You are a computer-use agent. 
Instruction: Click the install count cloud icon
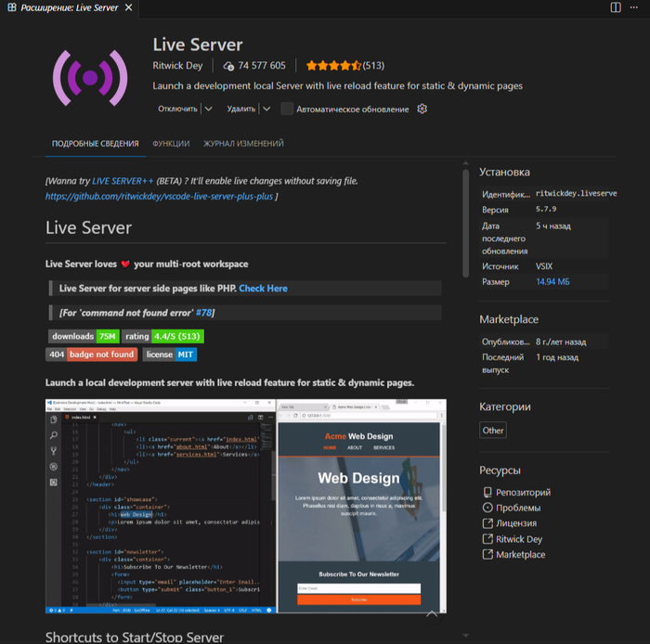coord(228,66)
